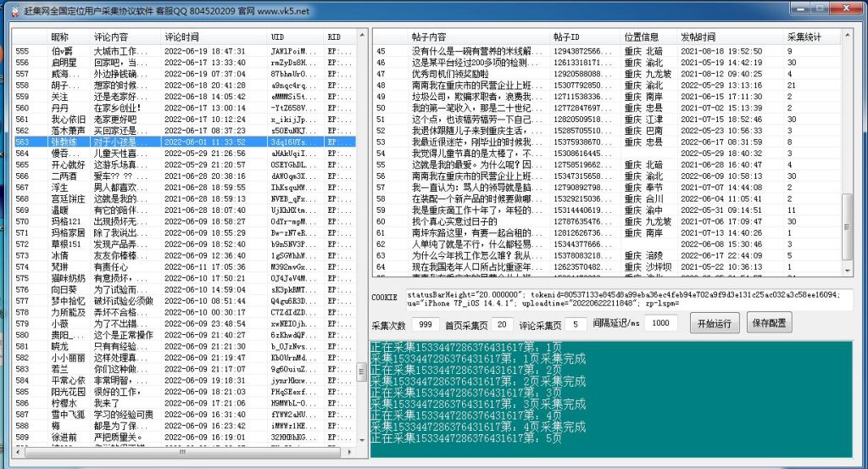This screenshot has width=868, height=469.
Task: Click log line 正在采集…第：5页
Action: tap(466, 438)
